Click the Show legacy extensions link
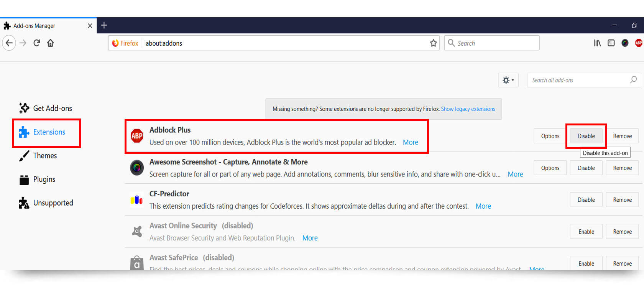This screenshot has width=644, height=298. [468, 109]
